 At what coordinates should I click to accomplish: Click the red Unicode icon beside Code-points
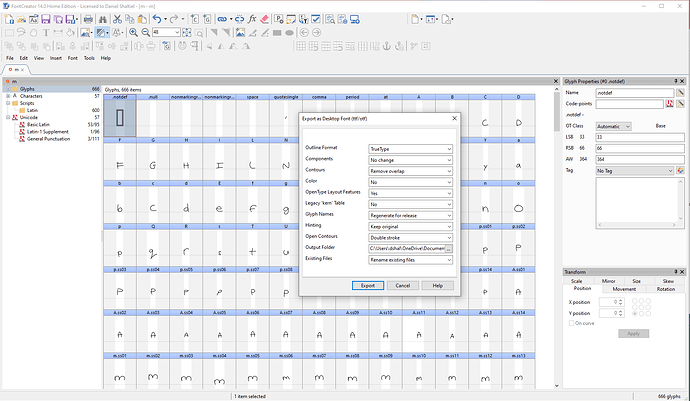click(669, 103)
